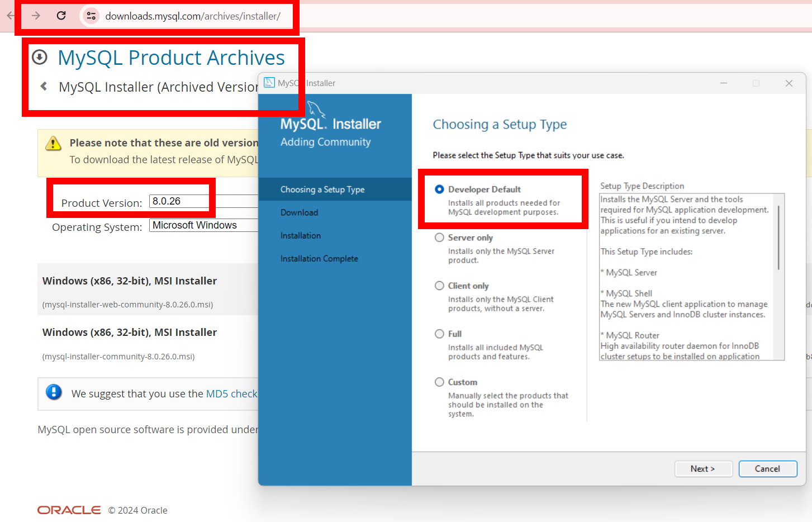This screenshot has height=522, width=812.
Task: Click 'Choosing a Setup Type' main heading
Action: pos(500,124)
